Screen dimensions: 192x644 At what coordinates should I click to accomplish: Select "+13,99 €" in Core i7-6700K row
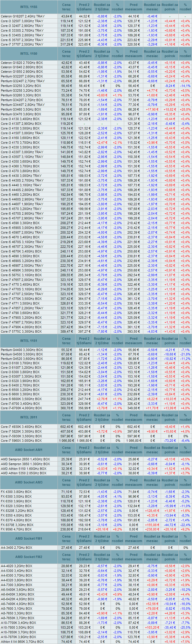point(170,408)
